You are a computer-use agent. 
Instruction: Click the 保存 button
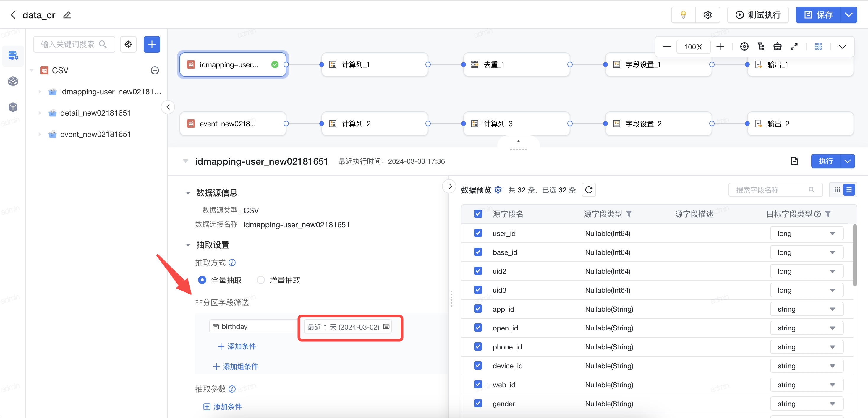coord(818,15)
